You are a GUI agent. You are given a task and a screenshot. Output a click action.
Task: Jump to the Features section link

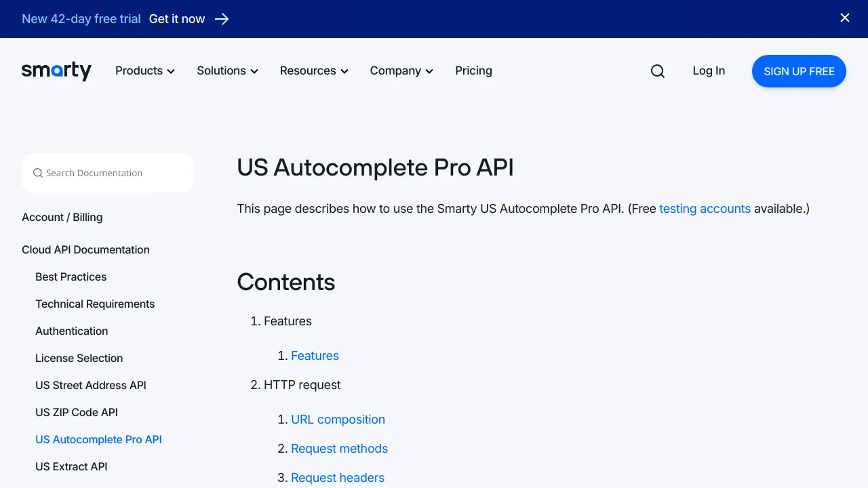tap(315, 356)
